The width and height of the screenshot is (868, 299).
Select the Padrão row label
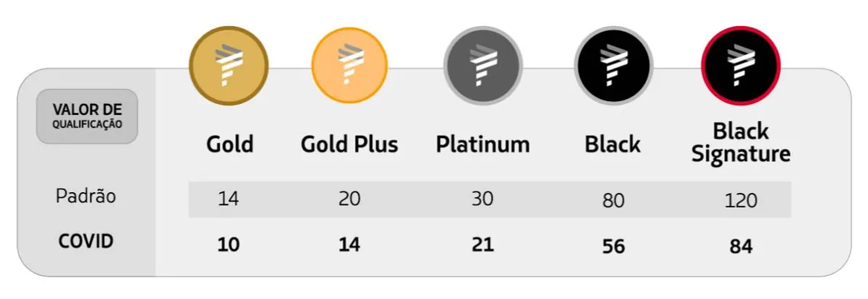(86, 197)
